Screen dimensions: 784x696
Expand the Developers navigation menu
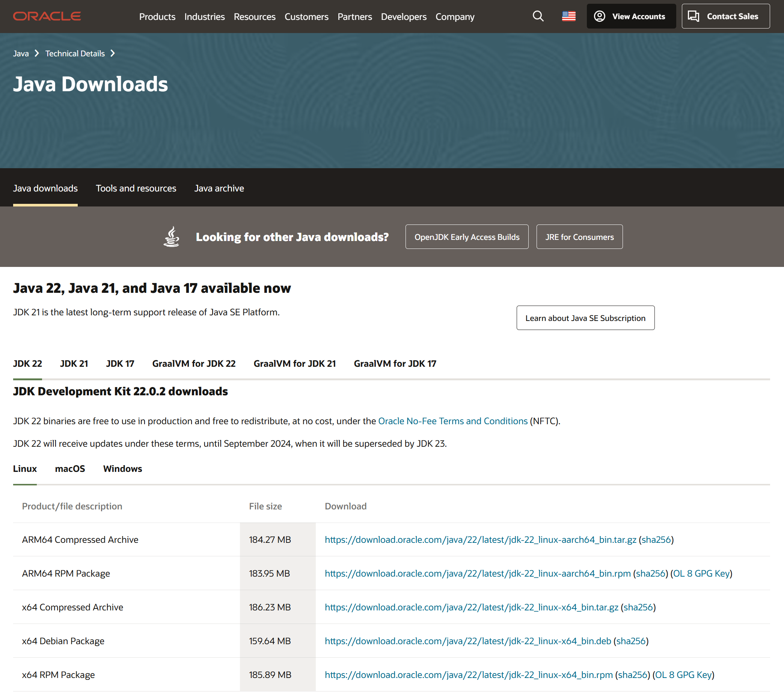(403, 17)
